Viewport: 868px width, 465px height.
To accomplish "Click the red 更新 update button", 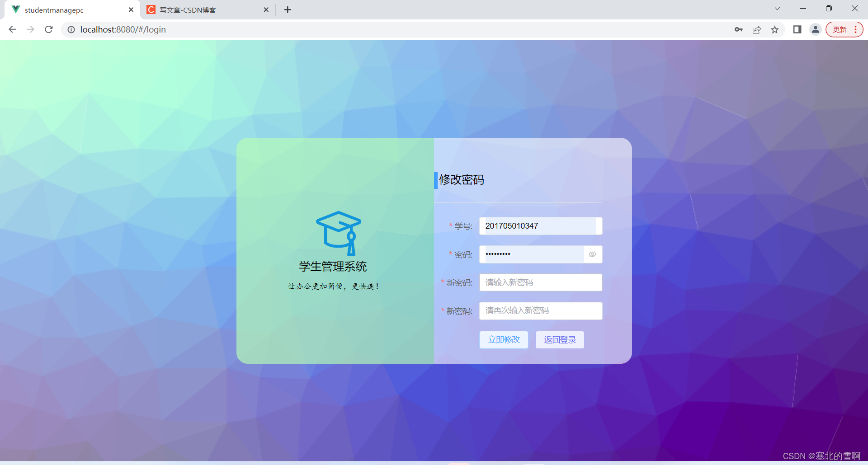I will [840, 29].
